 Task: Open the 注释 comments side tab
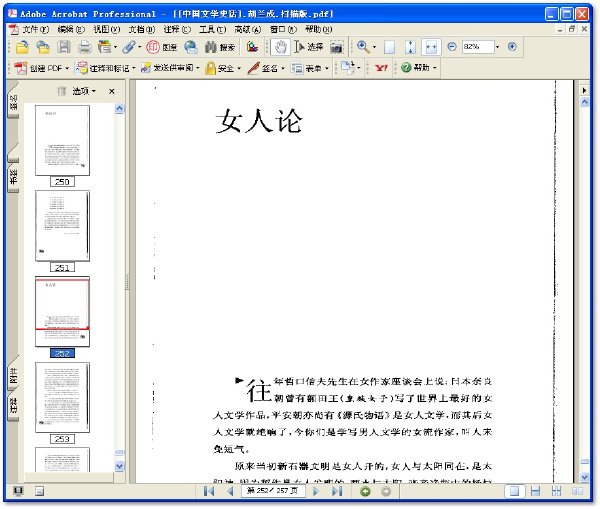[13, 405]
